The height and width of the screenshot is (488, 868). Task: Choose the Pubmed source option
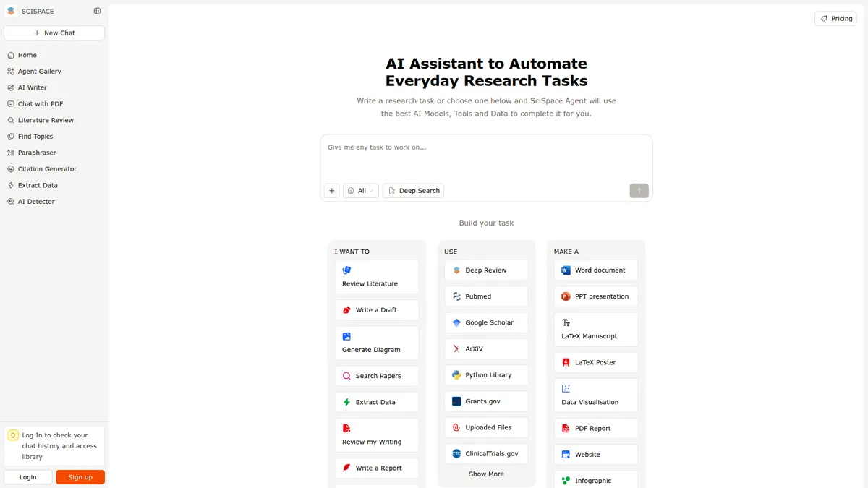(486, 296)
